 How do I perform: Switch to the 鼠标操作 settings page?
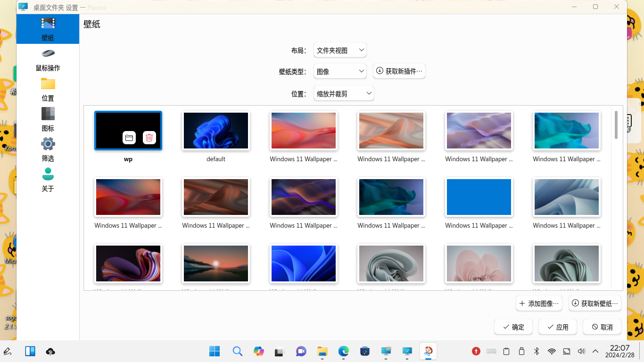[48, 60]
